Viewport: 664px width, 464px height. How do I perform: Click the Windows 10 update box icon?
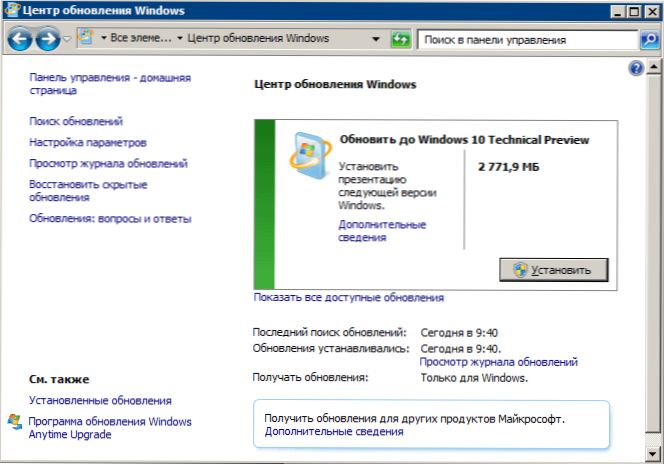tap(310, 155)
